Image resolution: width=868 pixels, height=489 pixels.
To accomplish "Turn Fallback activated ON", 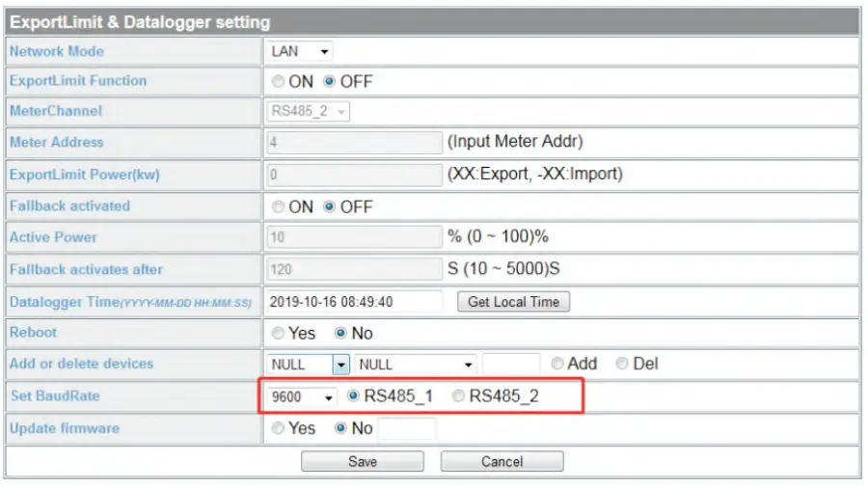I will (x=278, y=207).
